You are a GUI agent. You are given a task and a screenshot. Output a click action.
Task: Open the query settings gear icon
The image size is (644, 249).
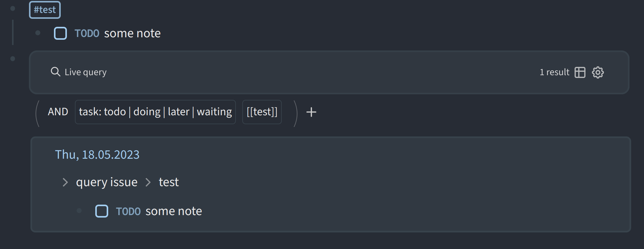pos(597,72)
